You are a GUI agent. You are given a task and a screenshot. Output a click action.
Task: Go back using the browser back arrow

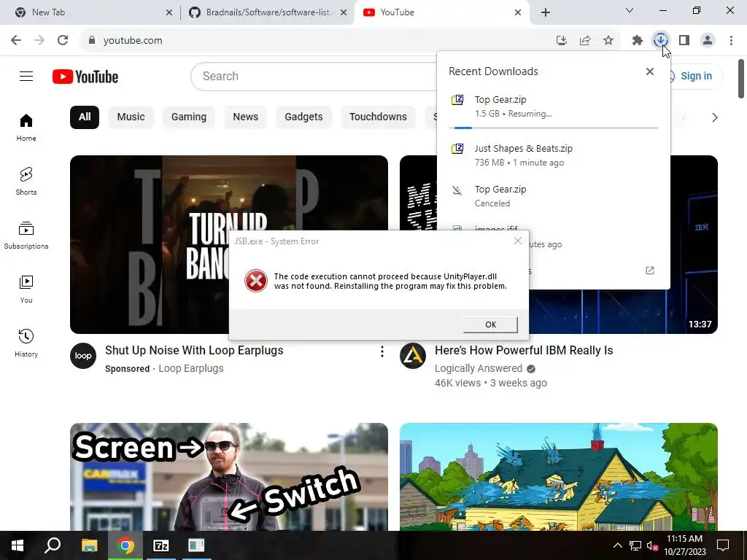pos(16,41)
